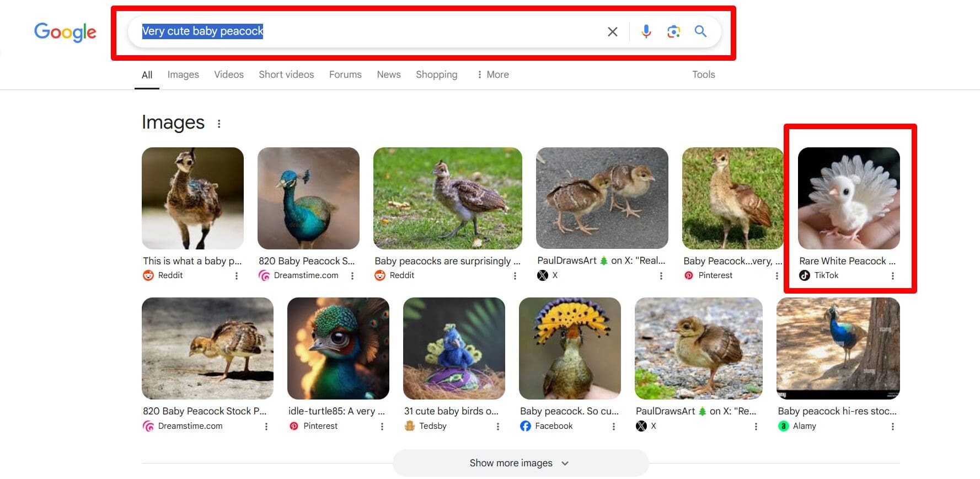Clear the search box text
The height and width of the screenshot is (479, 980).
pyautogui.click(x=612, y=32)
